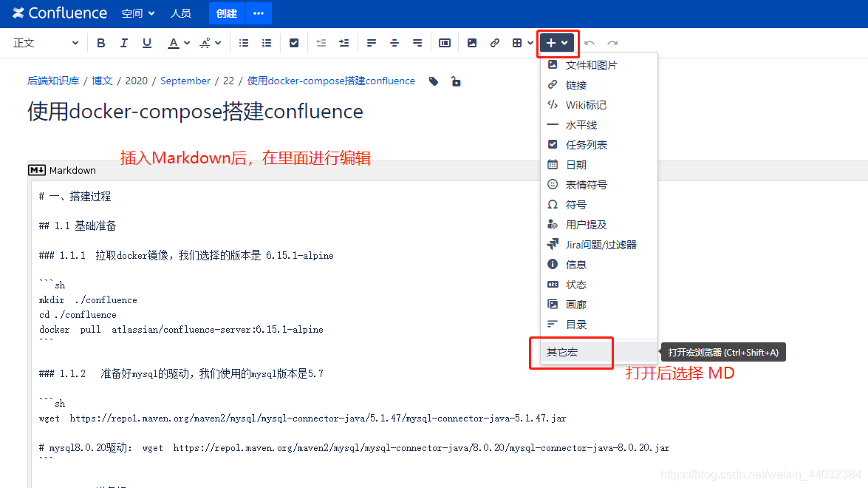The width and height of the screenshot is (868, 488).
Task: Open the text color dropdown arrow
Action: (187, 43)
